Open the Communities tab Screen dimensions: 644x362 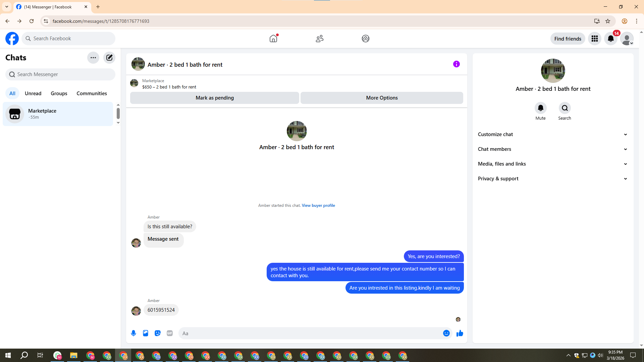[x=92, y=94]
